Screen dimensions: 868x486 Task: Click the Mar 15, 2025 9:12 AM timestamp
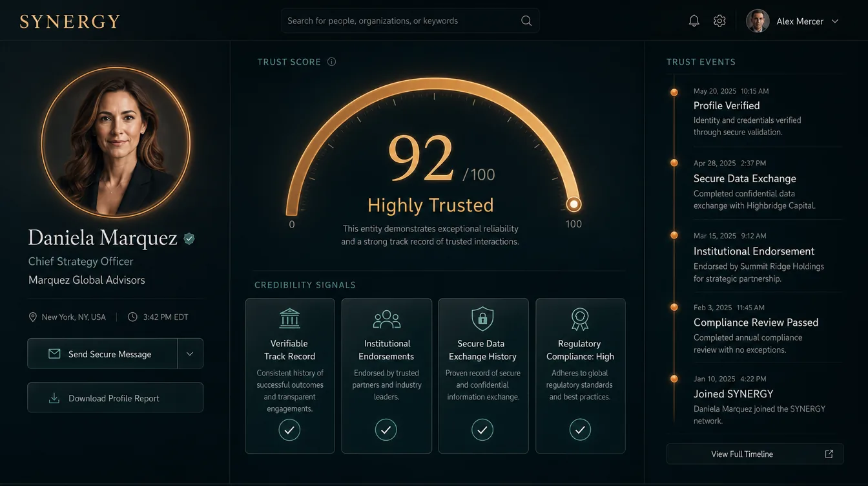(730, 236)
